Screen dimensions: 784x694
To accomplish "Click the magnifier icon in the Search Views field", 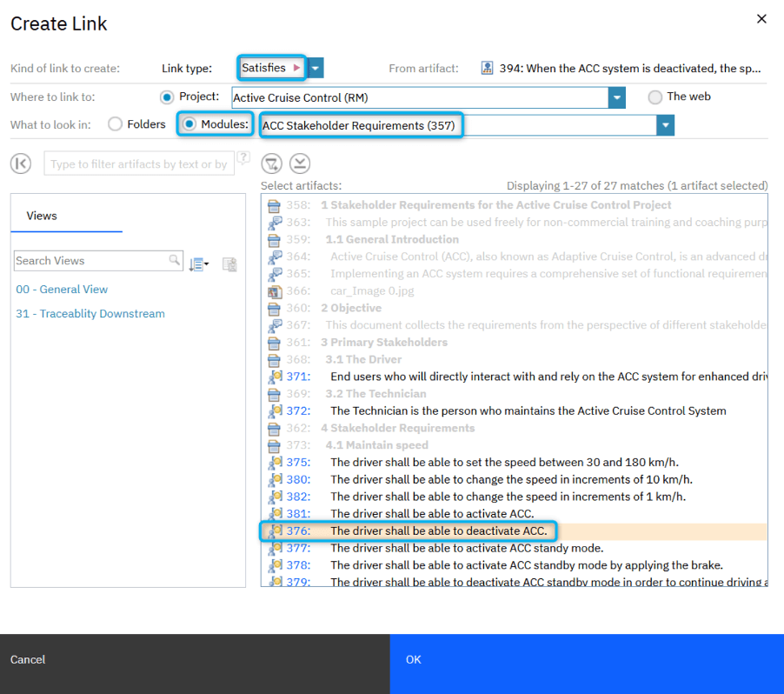I will (x=173, y=261).
